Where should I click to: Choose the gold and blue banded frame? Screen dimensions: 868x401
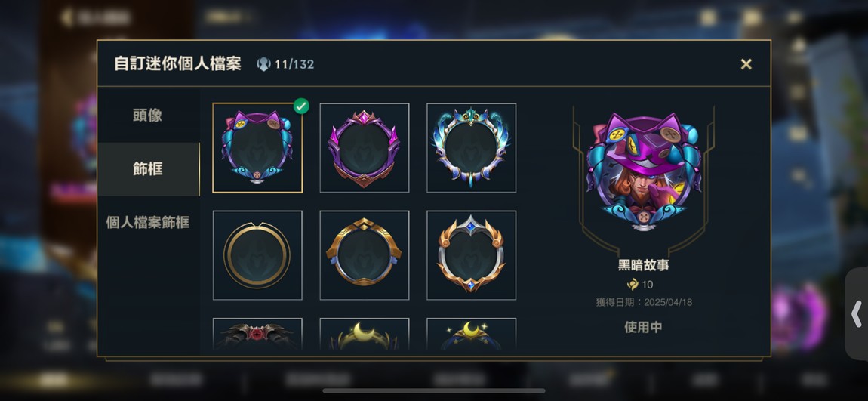click(x=365, y=255)
